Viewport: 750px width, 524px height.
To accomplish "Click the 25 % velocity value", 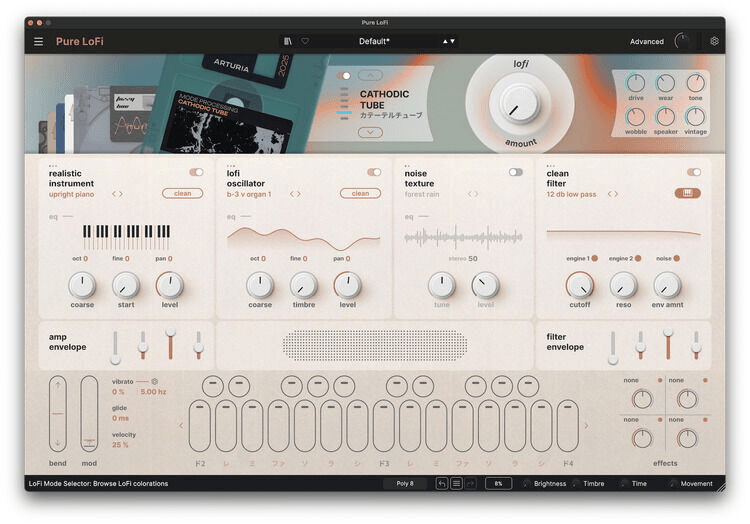I will [x=120, y=445].
